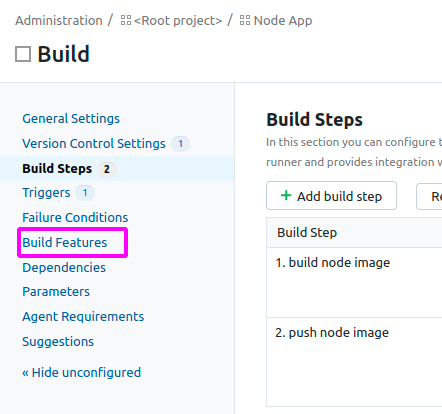Open Build Features settings
Image resolution: width=442 pixels, height=414 pixels.
65,243
